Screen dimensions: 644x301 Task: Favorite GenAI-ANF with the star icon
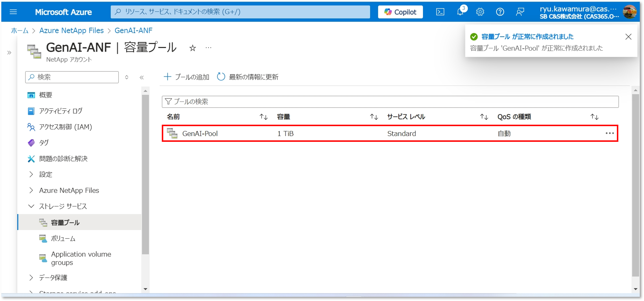tap(192, 48)
